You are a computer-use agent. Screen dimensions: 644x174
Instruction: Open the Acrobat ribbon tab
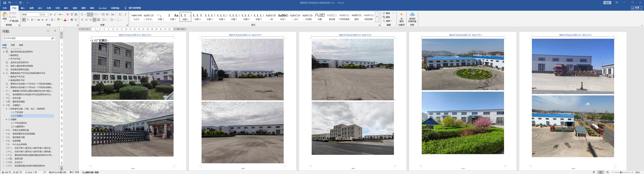(x=102, y=8)
